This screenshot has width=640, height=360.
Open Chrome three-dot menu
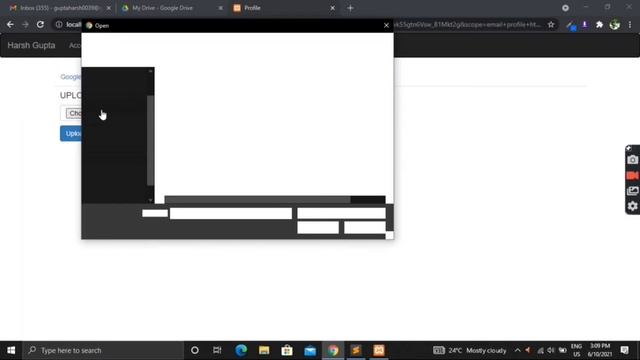(630, 24)
